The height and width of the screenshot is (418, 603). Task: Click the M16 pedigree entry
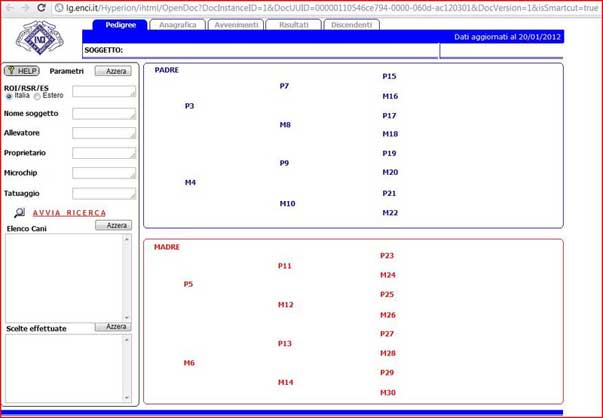[x=390, y=96]
